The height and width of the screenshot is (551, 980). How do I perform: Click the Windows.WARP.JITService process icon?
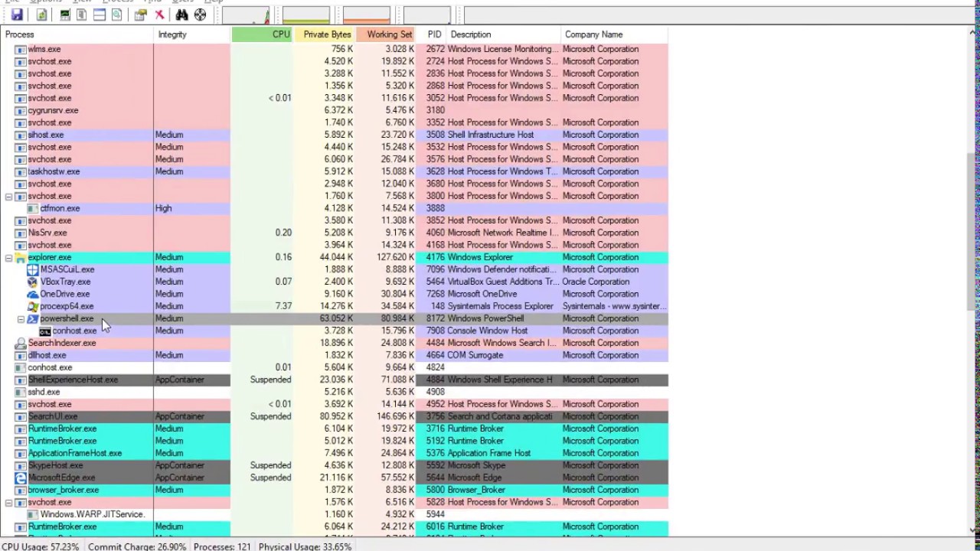tap(33, 514)
